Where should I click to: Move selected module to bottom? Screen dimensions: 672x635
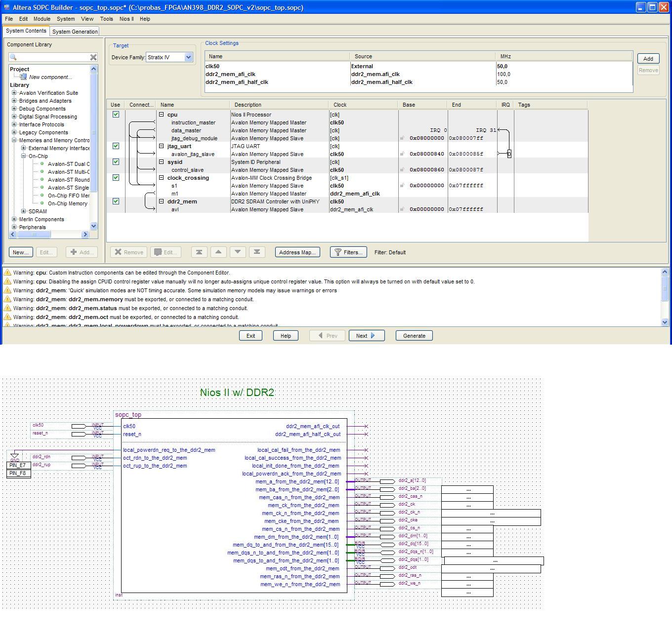pyautogui.click(x=257, y=252)
